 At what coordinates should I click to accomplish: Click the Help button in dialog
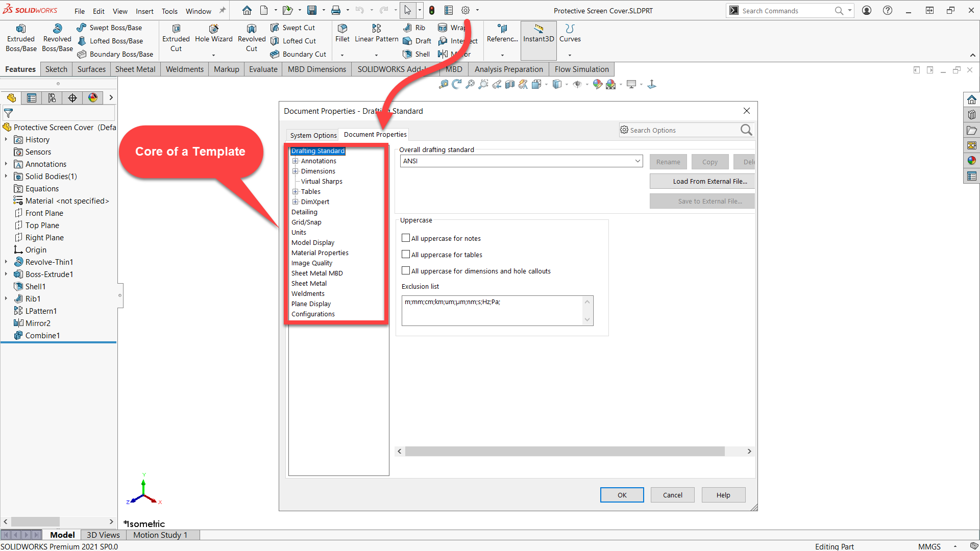point(723,495)
